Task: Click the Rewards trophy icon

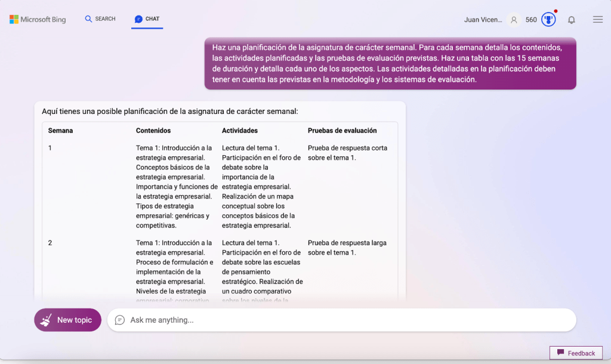Action: pos(548,20)
